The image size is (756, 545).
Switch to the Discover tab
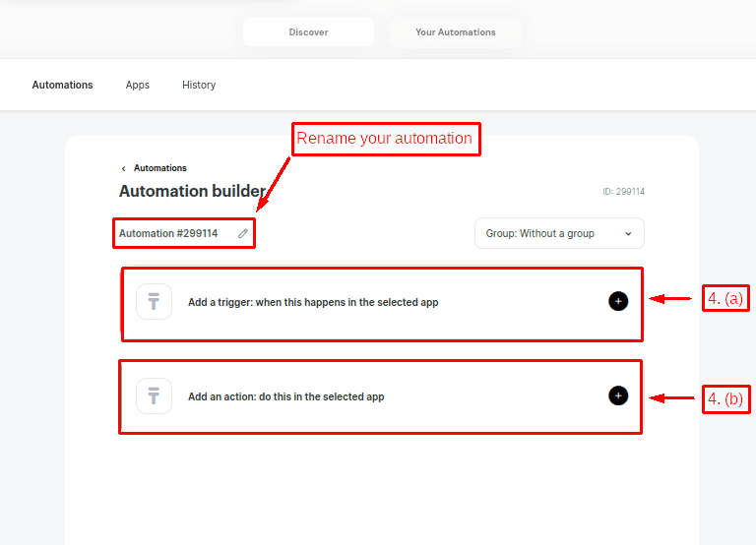[x=308, y=32]
